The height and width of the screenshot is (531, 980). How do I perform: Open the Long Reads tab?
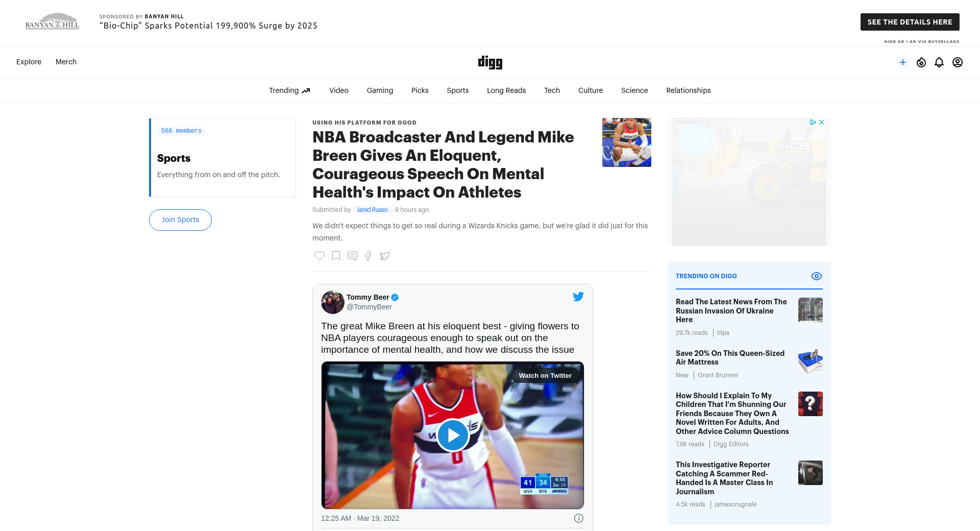point(506,90)
